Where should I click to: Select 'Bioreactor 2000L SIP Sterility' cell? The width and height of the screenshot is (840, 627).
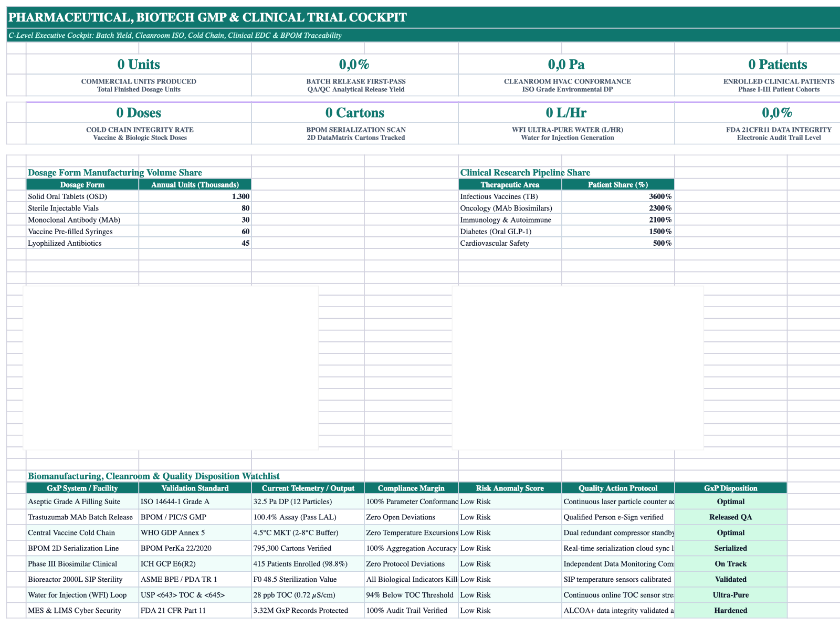point(82,579)
